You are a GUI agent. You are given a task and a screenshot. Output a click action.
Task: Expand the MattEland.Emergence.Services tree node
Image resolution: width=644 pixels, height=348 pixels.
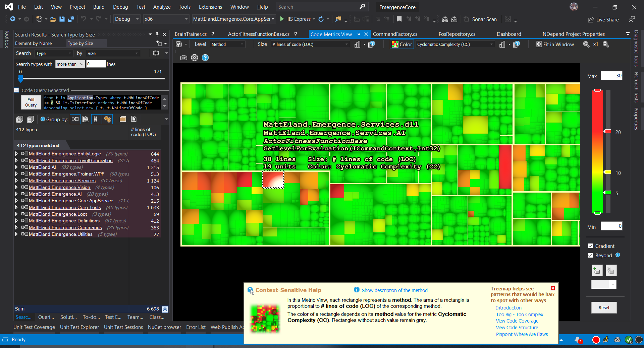(x=16, y=181)
